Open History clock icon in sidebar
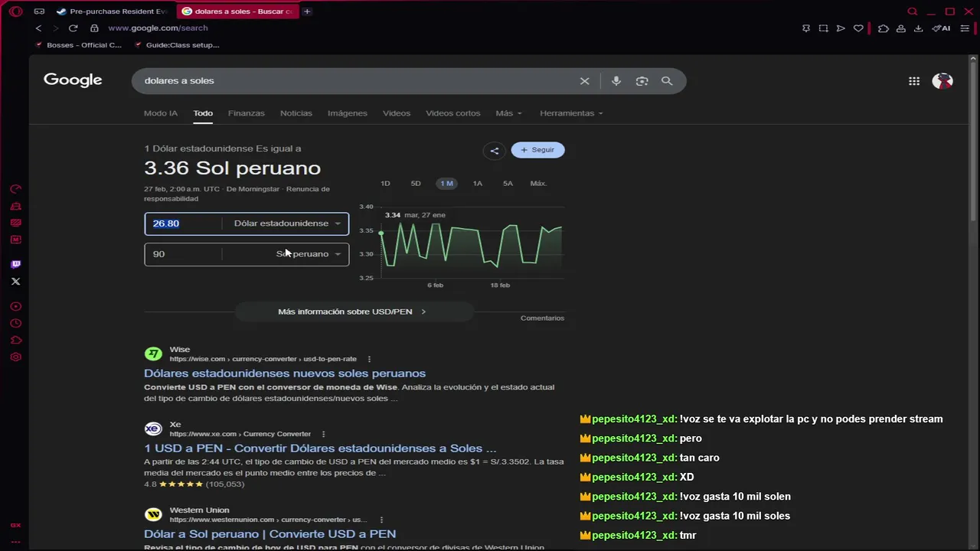This screenshot has width=980, height=551. tap(15, 323)
